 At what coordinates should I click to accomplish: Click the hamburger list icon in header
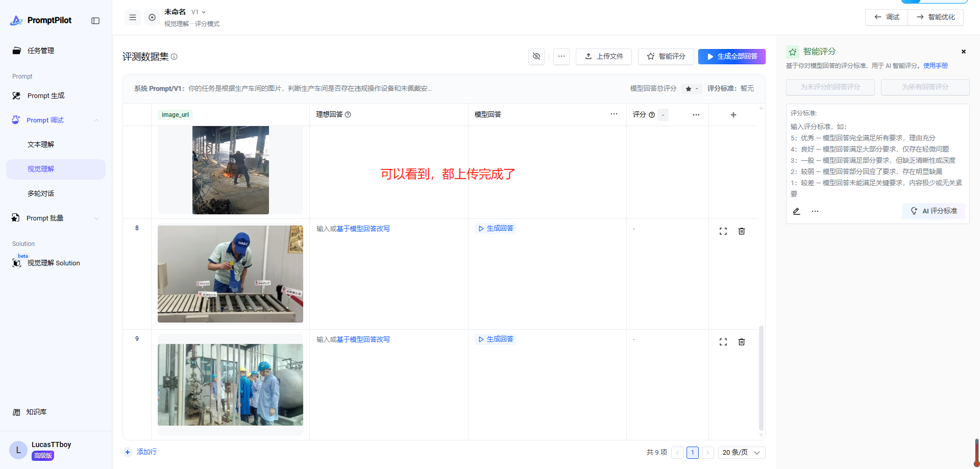click(x=133, y=17)
